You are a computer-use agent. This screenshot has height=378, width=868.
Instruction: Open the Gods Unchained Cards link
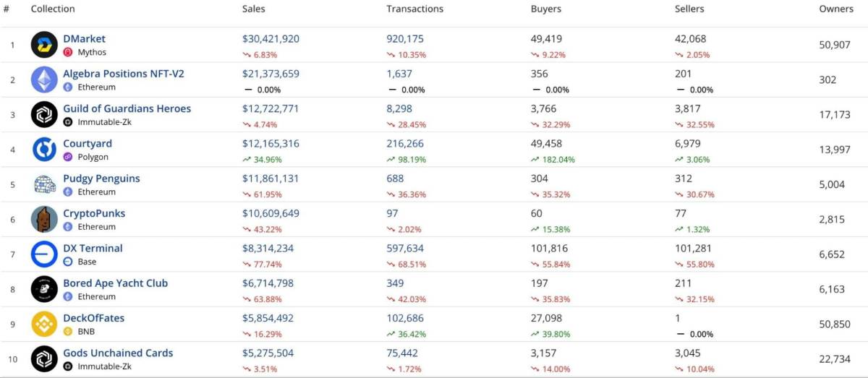coord(118,353)
